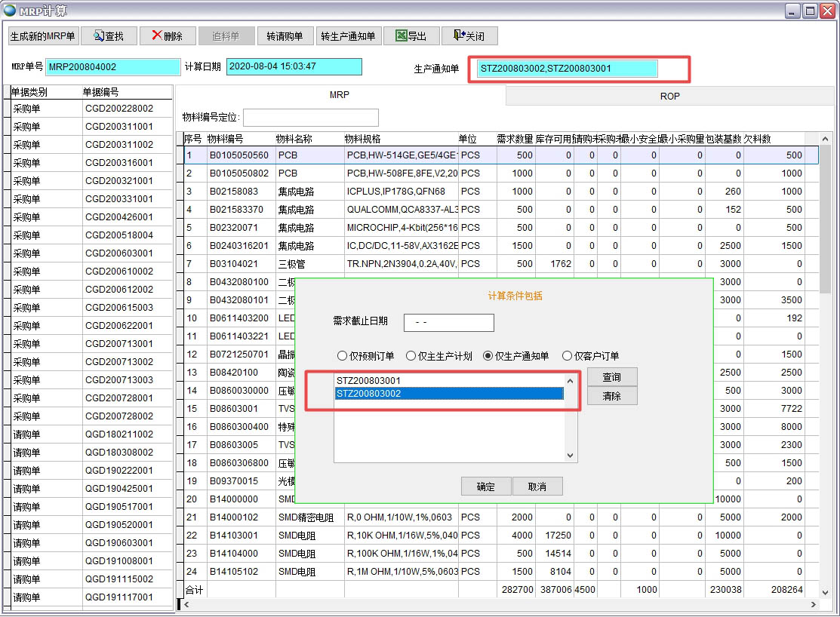Screen dimensions: 840x617
Task: Click 生成新的MRP单 toolbar button
Action: pos(43,36)
